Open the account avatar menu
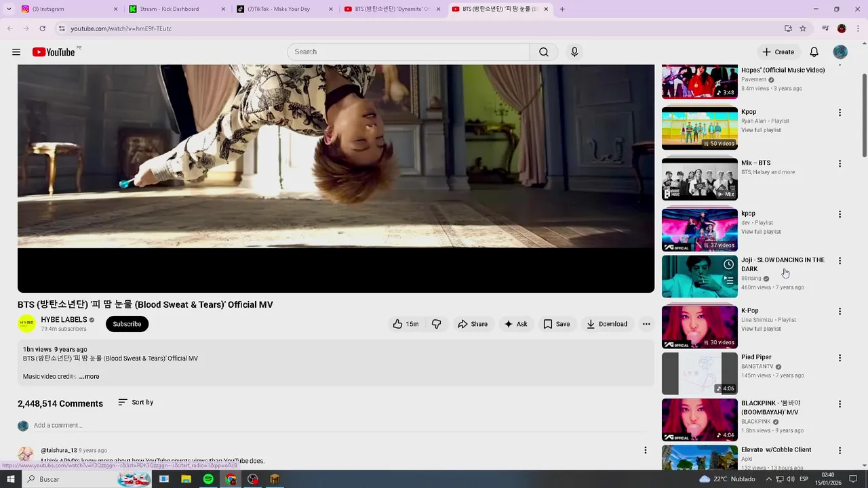868x488 pixels. coord(840,52)
